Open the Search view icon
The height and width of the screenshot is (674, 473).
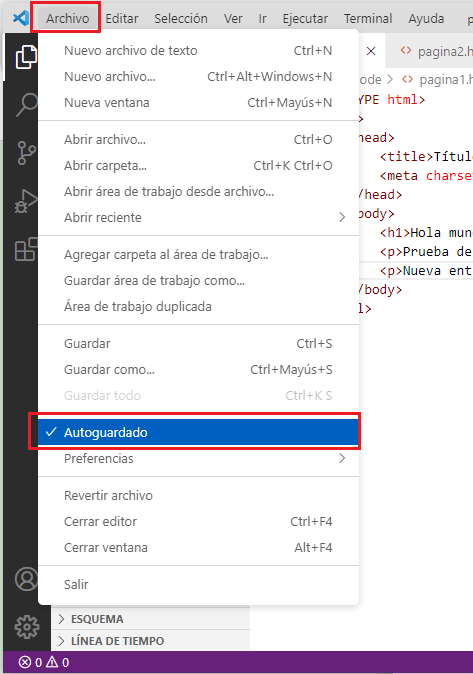[26, 105]
